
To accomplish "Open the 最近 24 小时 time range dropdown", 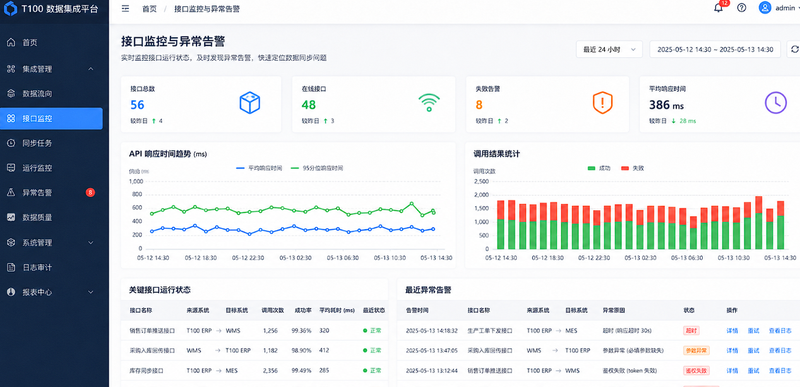I will coord(609,49).
